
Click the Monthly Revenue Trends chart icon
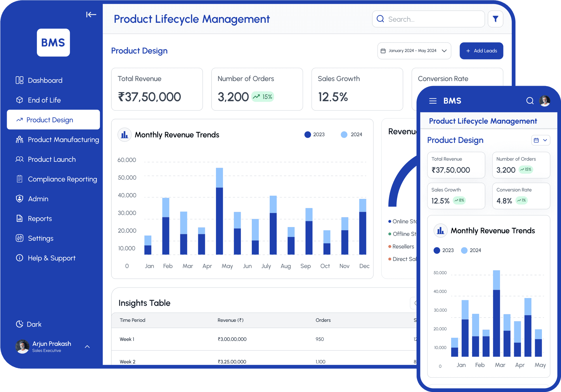point(124,135)
